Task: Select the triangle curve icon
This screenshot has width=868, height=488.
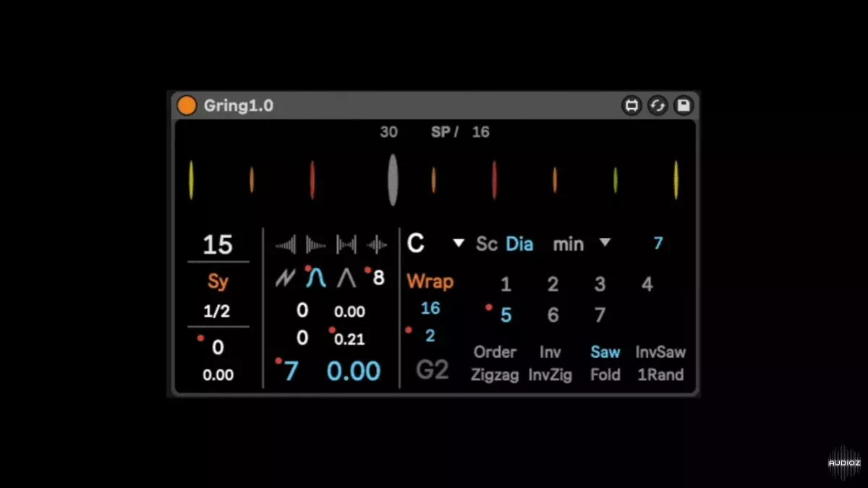Action: click(x=346, y=278)
